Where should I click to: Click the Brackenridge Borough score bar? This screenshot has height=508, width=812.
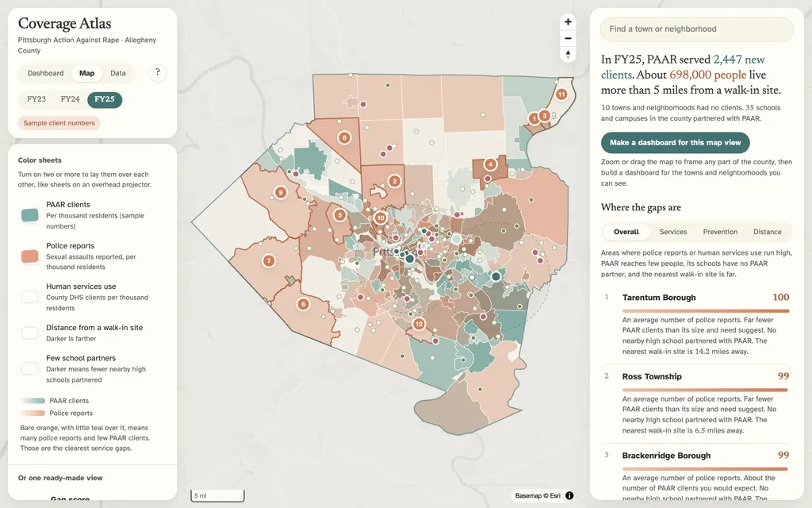[x=705, y=468]
